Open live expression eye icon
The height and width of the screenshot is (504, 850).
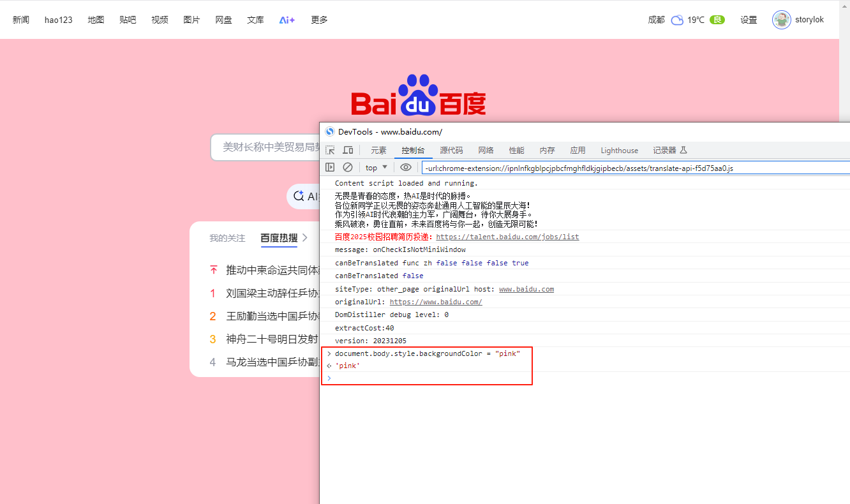[x=406, y=167]
